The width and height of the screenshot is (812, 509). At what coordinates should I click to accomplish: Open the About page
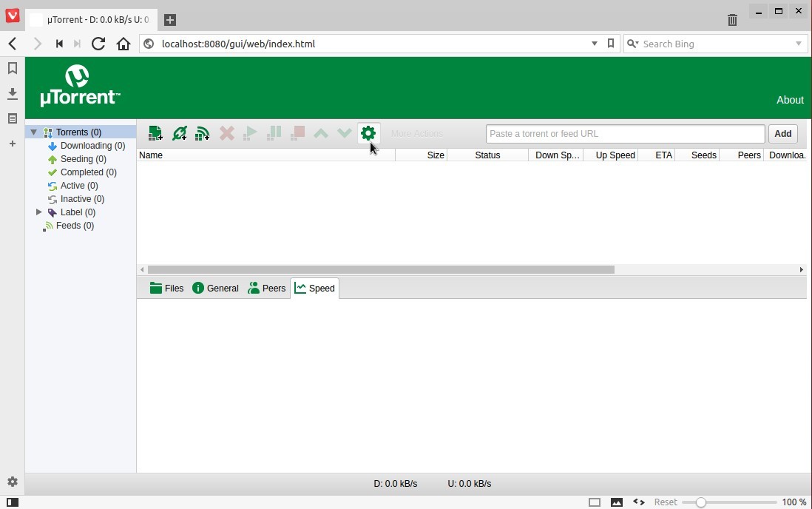(x=790, y=100)
